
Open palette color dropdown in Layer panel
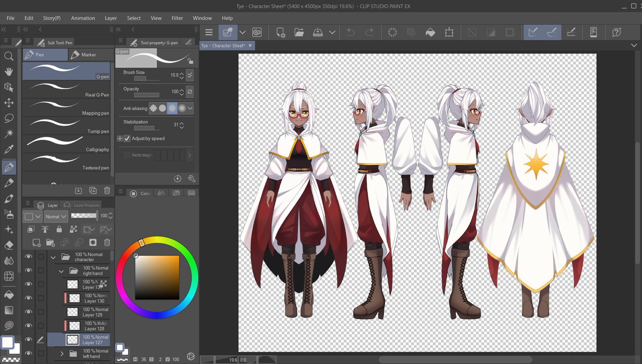[33, 216]
